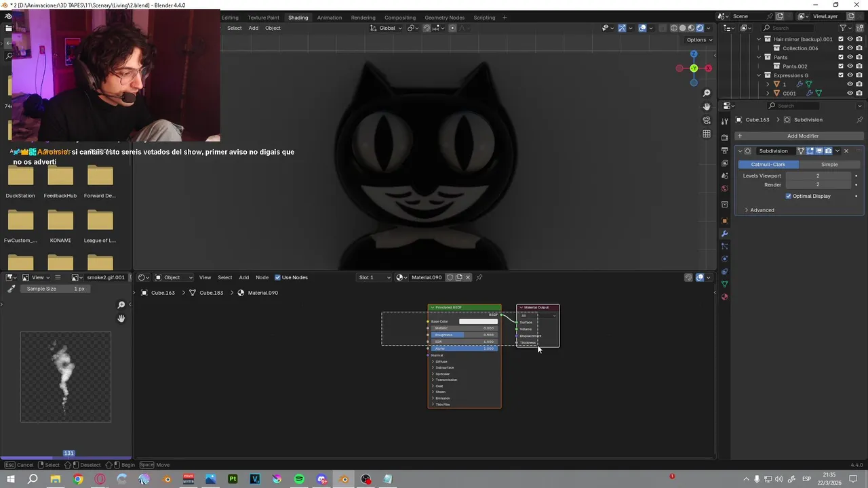Select the Catmull-Clark subdivision type
868x488 pixels.
[x=768, y=165]
